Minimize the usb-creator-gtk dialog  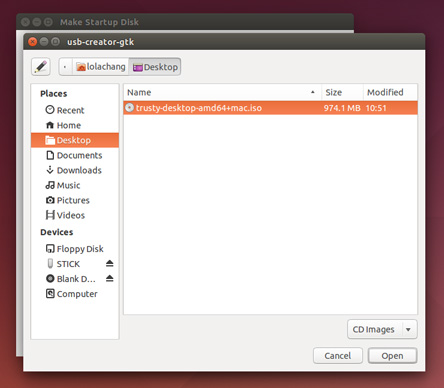point(44,42)
